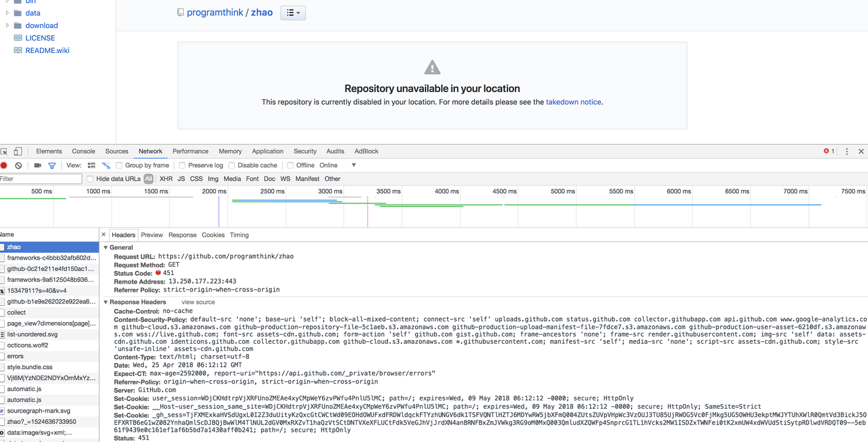The image size is (868, 442).
Task: Tick the Offline checkbox
Action: coord(290,166)
